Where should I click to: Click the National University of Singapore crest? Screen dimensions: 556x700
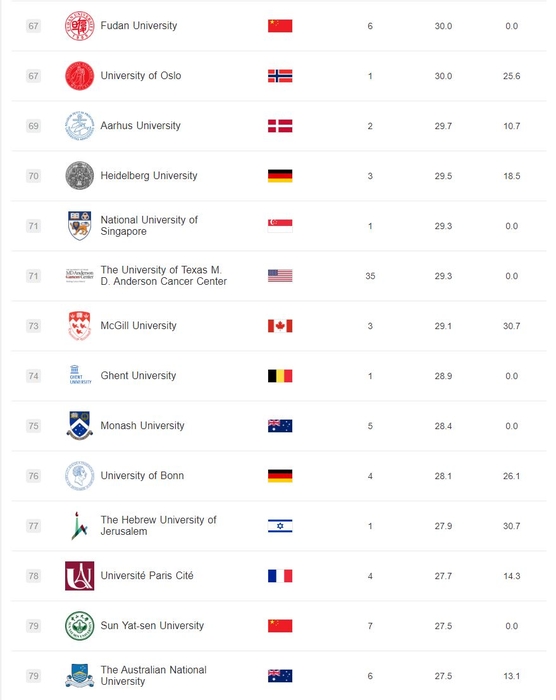(79, 226)
